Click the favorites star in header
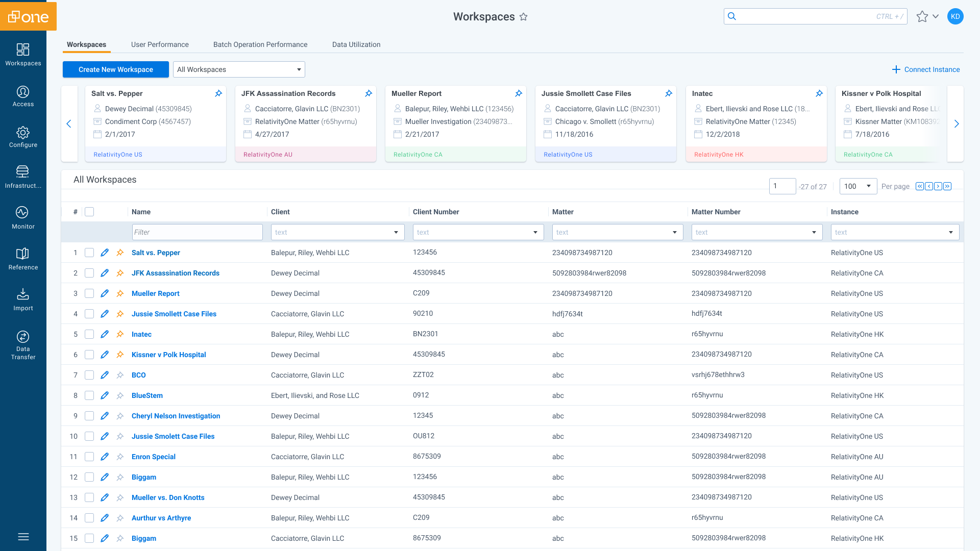 [922, 17]
